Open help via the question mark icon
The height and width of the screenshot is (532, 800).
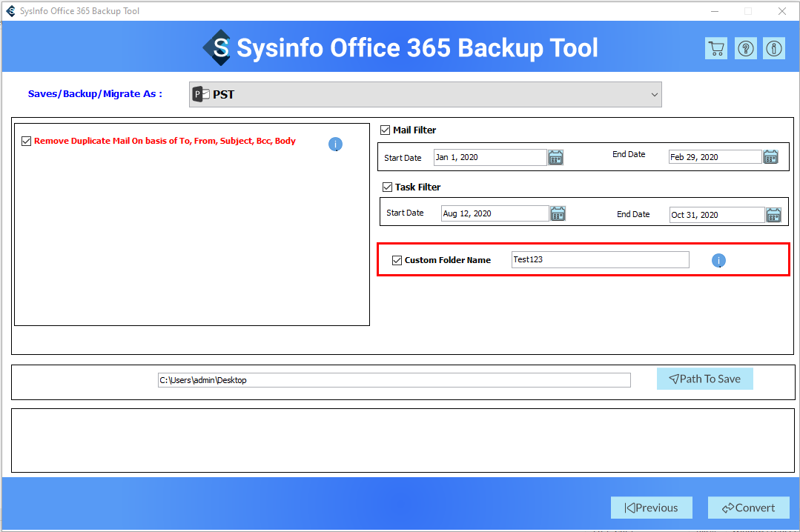[745, 49]
